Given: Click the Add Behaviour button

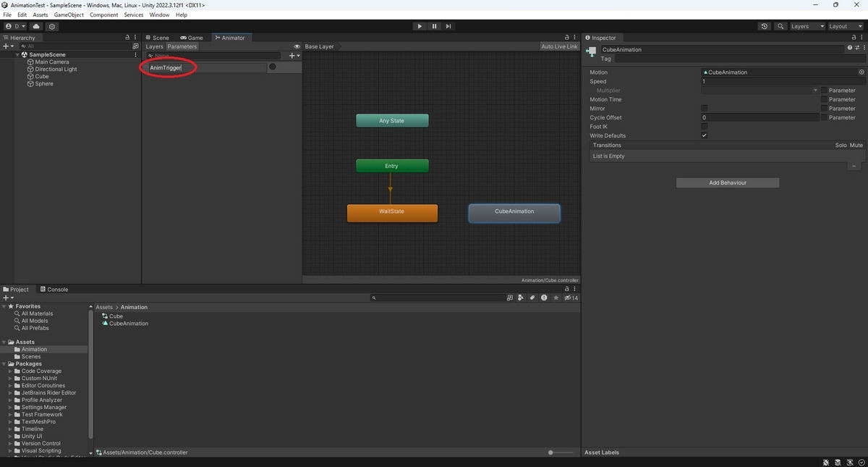Looking at the screenshot, I should pyautogui.click(x=728, y=183).
